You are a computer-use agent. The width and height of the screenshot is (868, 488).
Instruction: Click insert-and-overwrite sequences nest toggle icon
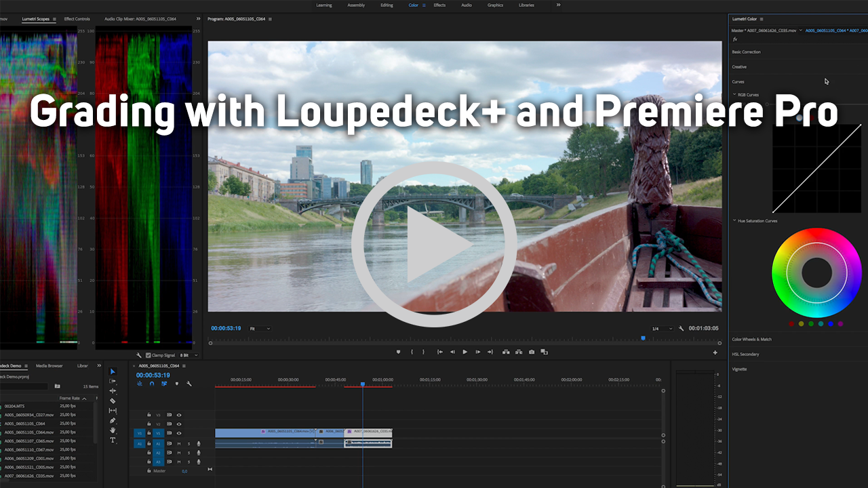[x=140, y=384]
